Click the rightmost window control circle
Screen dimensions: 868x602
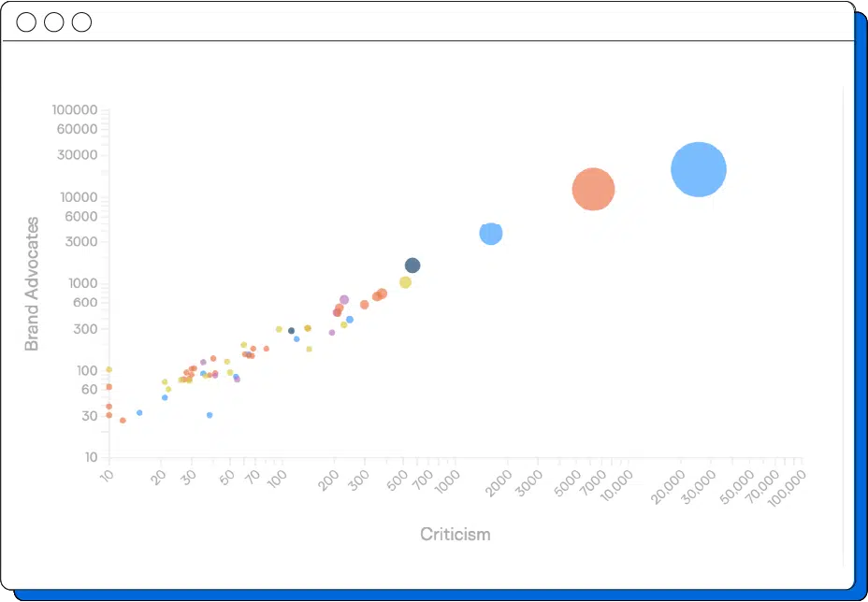(x=81, y=22)
